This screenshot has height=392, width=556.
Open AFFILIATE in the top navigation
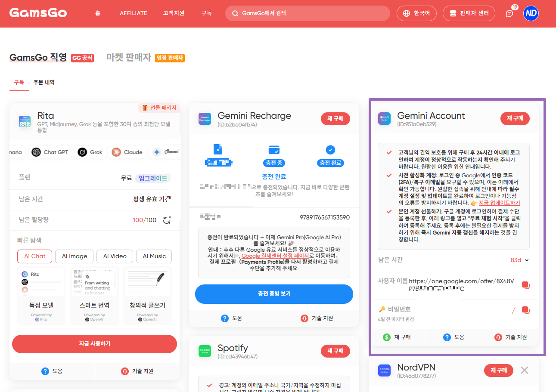click(x=134, y=13)
